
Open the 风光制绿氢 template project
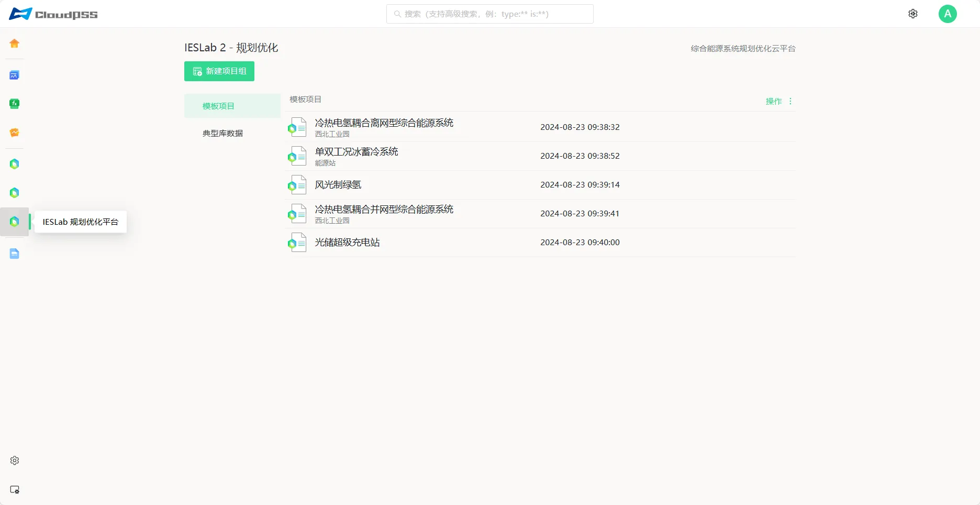click(x=338, y=185)
